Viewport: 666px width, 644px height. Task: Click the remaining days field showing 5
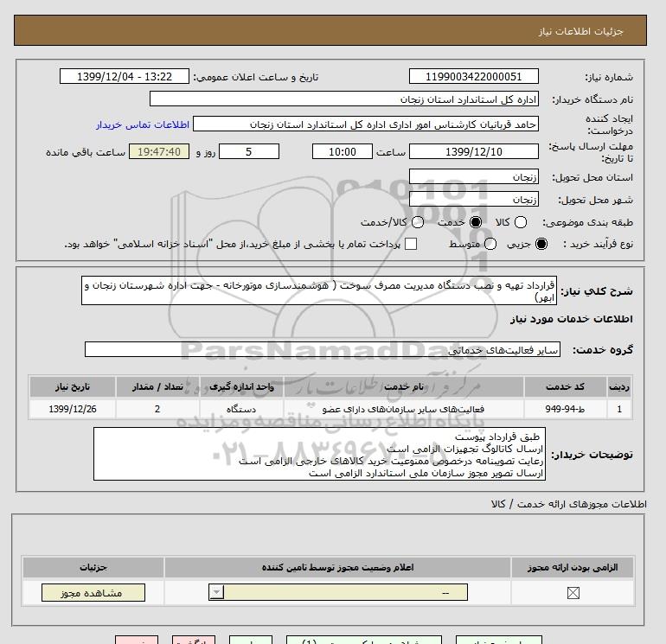coord(249,151)
